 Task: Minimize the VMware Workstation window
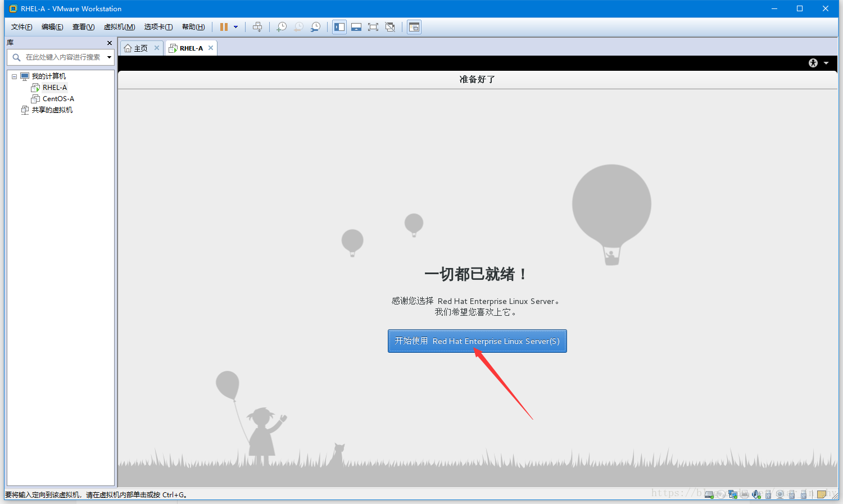(x=774, y=8)
